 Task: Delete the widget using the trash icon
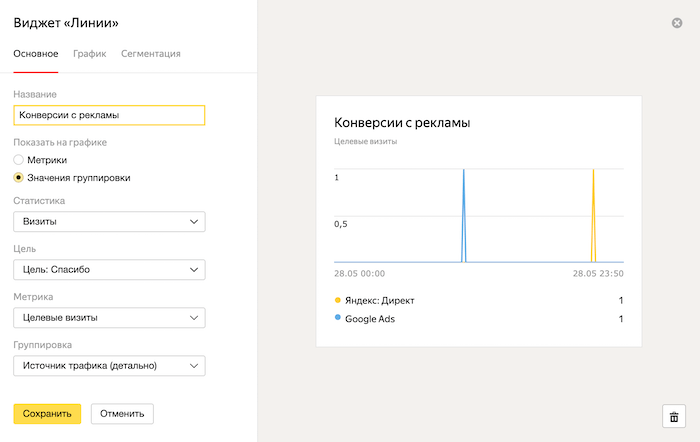pos(673,417)
